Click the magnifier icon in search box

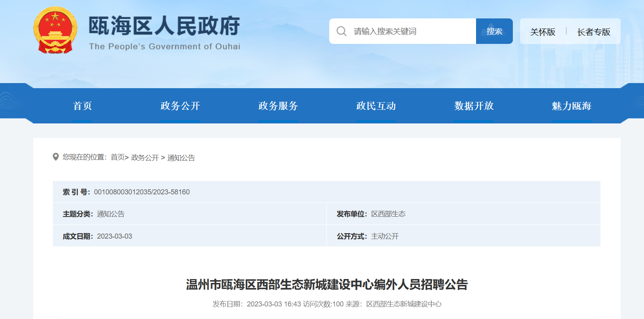coord(341,31)
